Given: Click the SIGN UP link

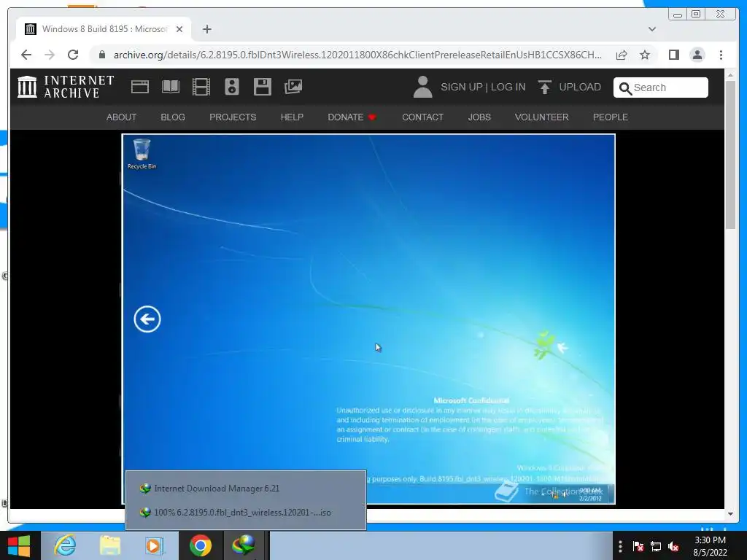Looking at the screenshot, I should (462, 87).
